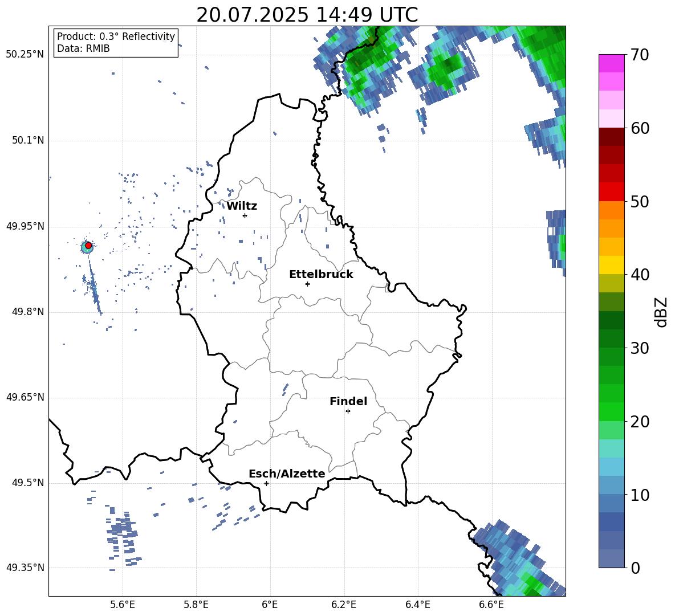Click the 50.25°N latitude label
Image resolution: width=675 pixels, height=616 pixels.
tap(25, 55)
